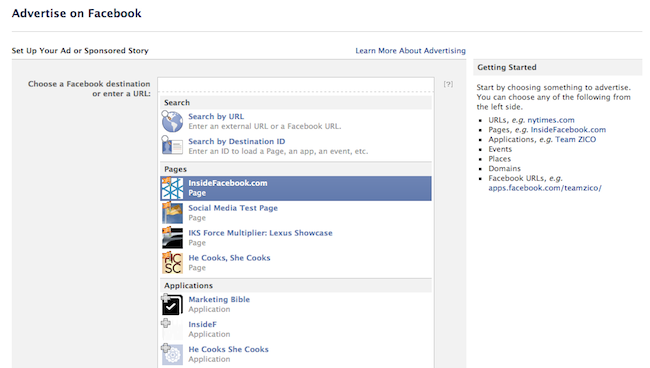
Task: Open the Team ZICO example link
Action: [576, 139]
